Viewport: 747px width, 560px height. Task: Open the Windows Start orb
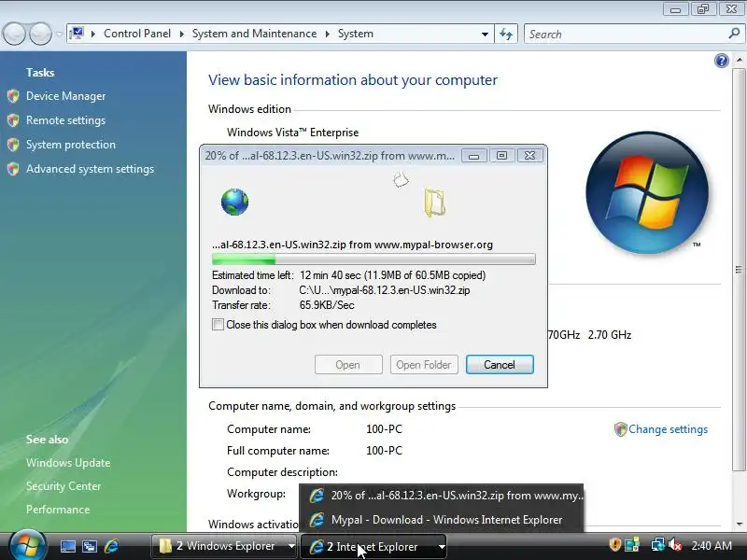point(28,546)
